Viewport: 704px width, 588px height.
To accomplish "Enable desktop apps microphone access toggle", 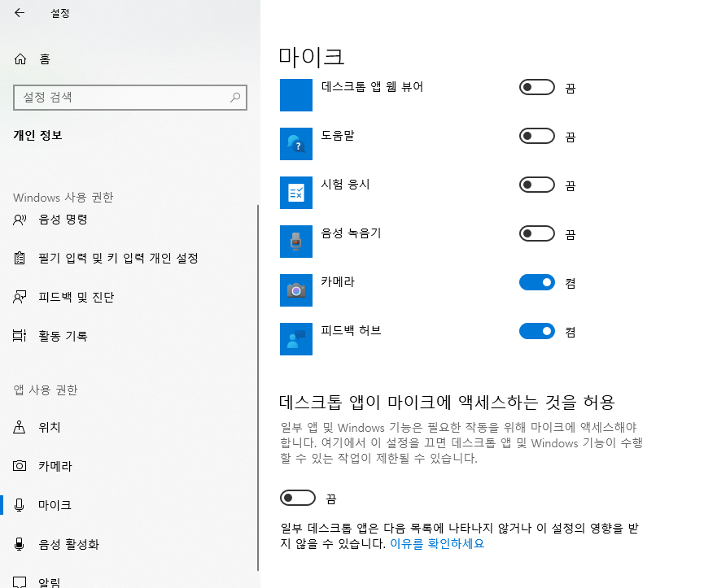I will (298, 498).
